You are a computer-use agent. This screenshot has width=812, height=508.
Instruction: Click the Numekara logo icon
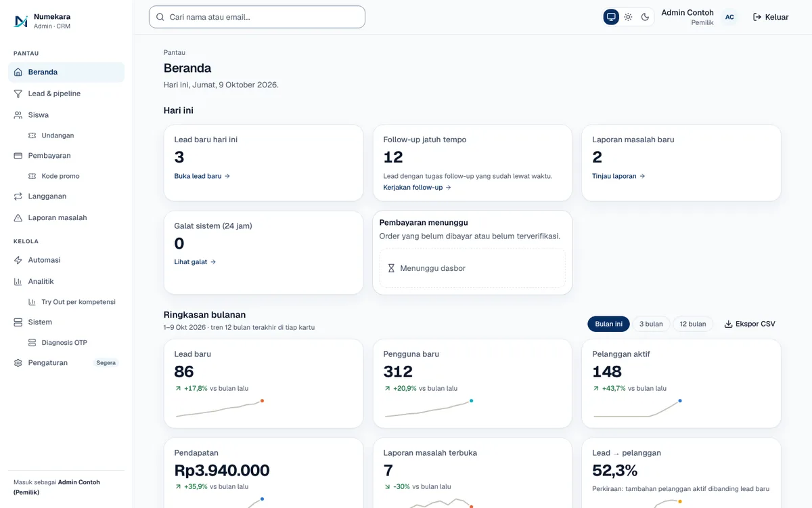point(21,21)
